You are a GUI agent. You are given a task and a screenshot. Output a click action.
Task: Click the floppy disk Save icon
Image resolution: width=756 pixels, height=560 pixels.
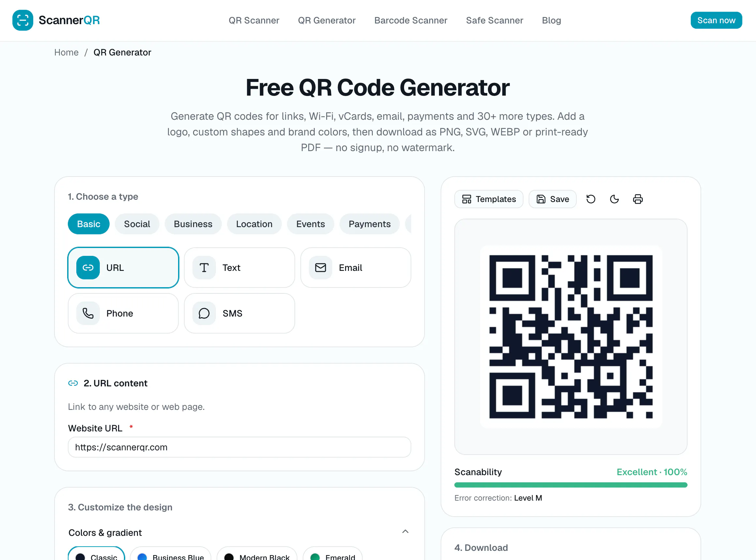pyautogui.click(x=541, y=199)
